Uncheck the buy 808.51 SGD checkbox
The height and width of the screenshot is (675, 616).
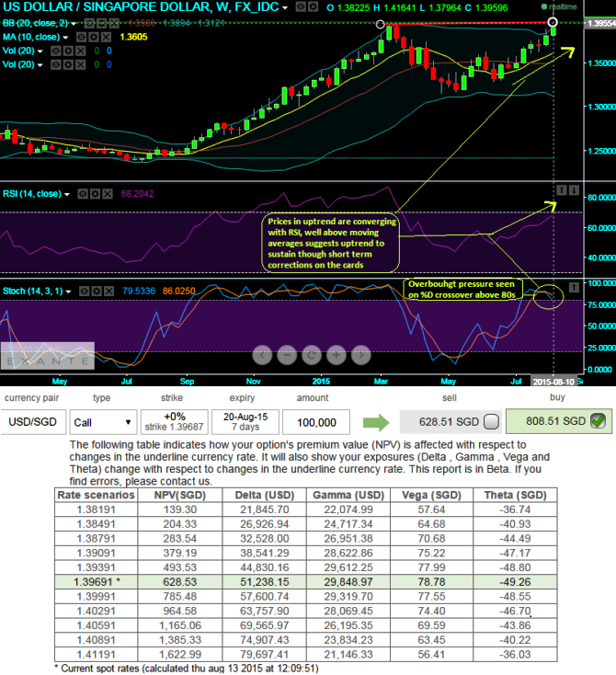598,420
